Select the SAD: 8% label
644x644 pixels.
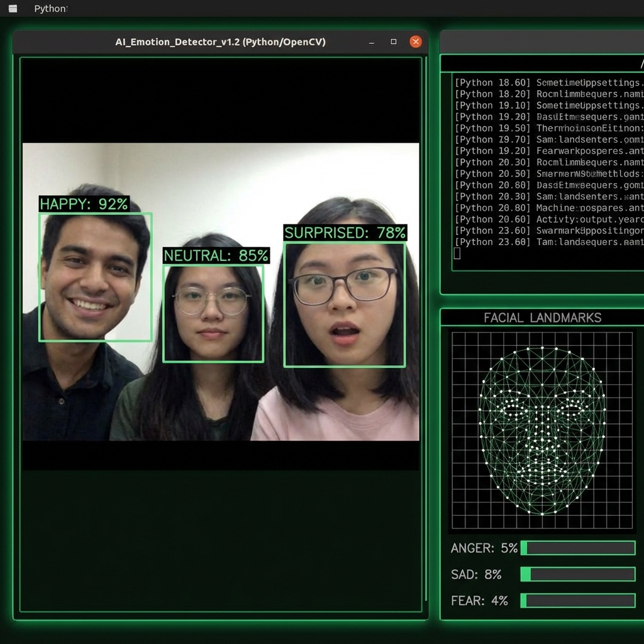(x=476, y=574)
